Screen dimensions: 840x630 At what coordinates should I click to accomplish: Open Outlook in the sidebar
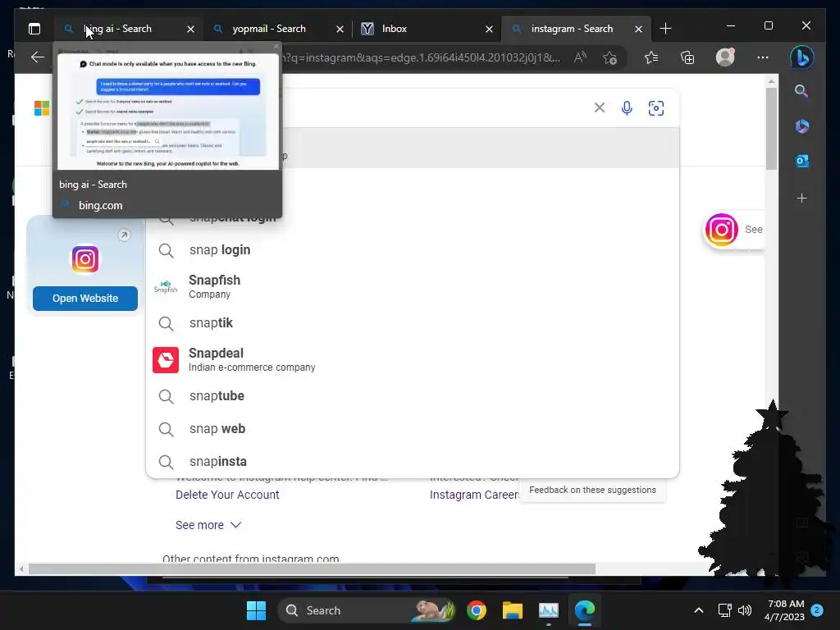tap(801, 161)
